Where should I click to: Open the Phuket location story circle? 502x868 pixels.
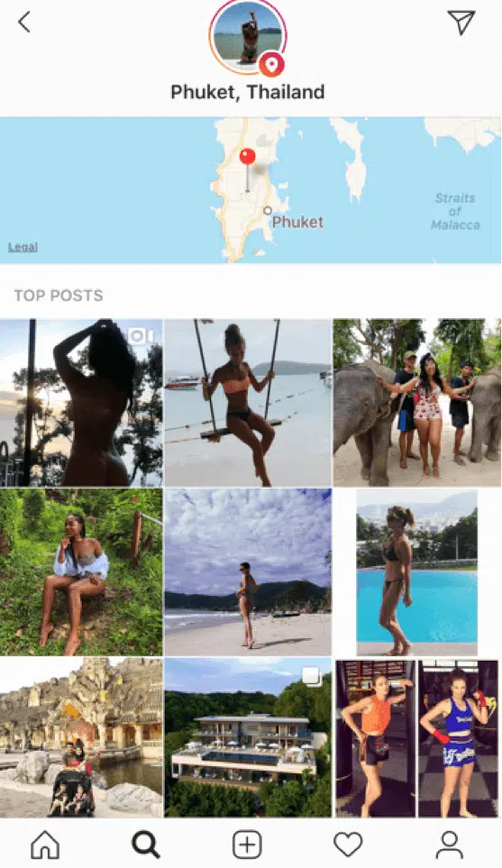(x=248, y=38)
